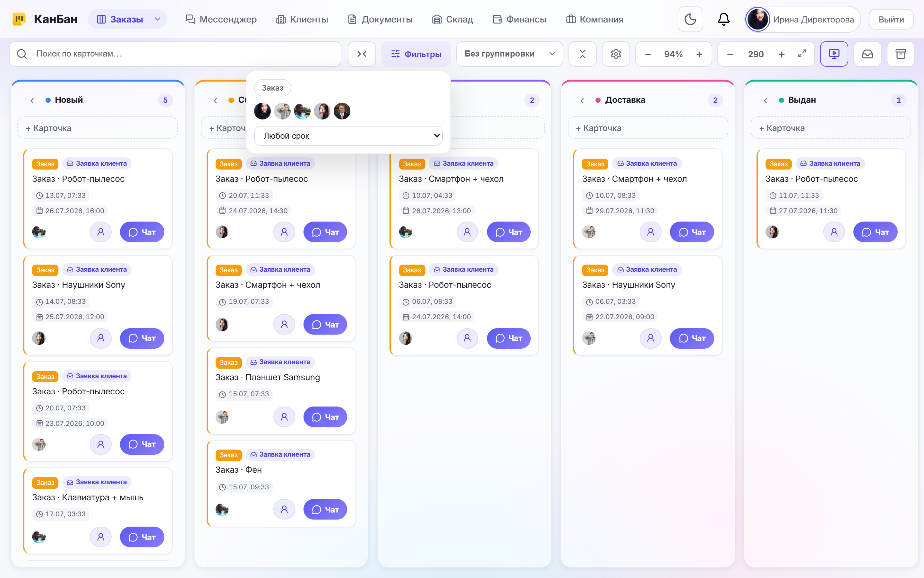Open chat on Наушники Sony card in Новый

(x=142, y=338)
